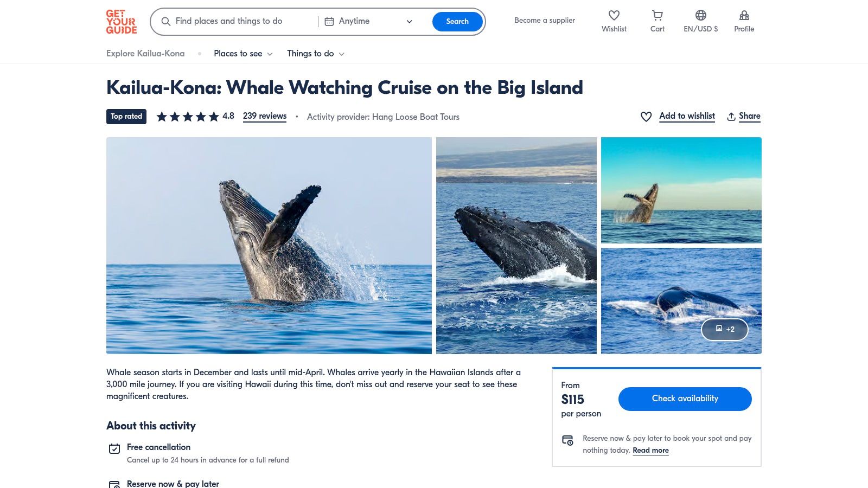Click Become a supplier
The height and width of the screenshot is (488, 868).
point(545,21)
